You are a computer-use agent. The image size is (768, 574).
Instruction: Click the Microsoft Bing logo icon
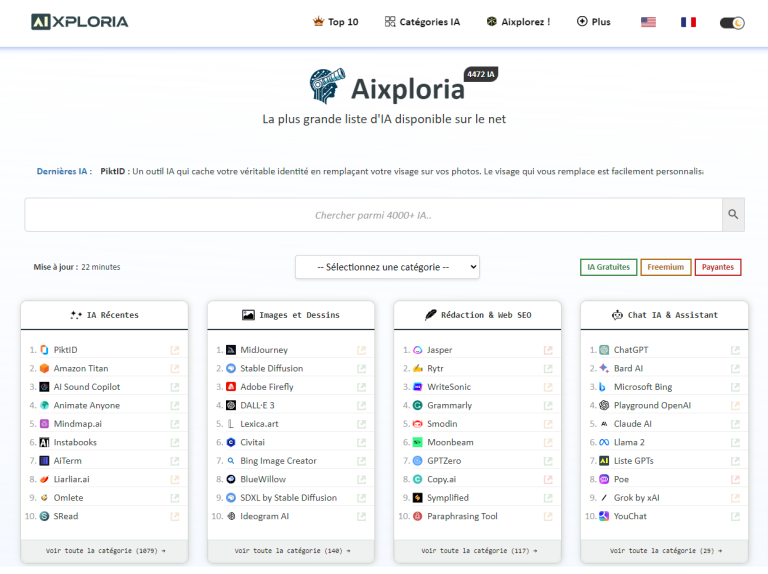pos(603,387)
